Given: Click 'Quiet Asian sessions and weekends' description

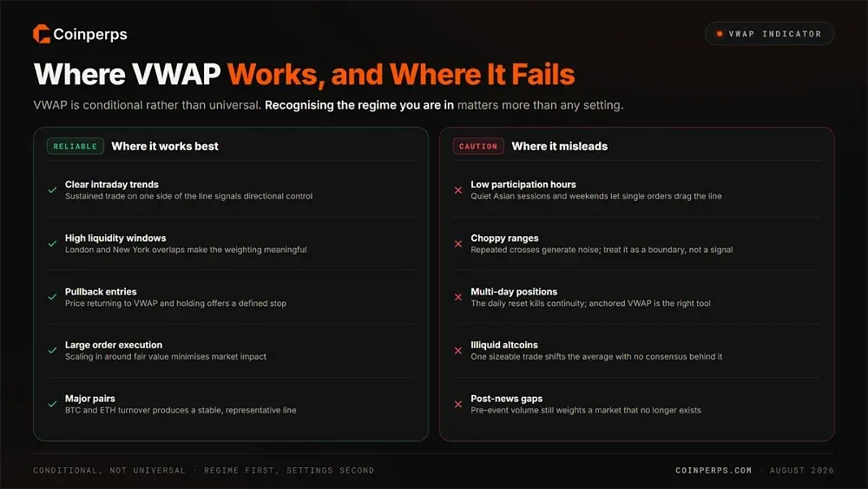Looking at the screenshot, I should [596, 196].
